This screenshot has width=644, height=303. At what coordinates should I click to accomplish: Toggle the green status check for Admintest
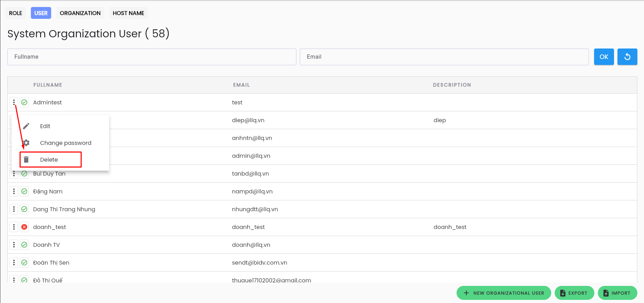tap(24, 102)
